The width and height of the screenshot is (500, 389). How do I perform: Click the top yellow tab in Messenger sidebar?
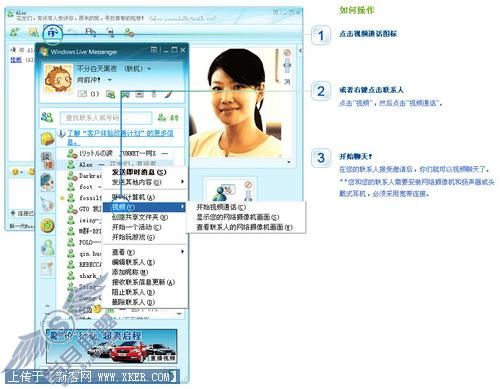coord(47,139)
